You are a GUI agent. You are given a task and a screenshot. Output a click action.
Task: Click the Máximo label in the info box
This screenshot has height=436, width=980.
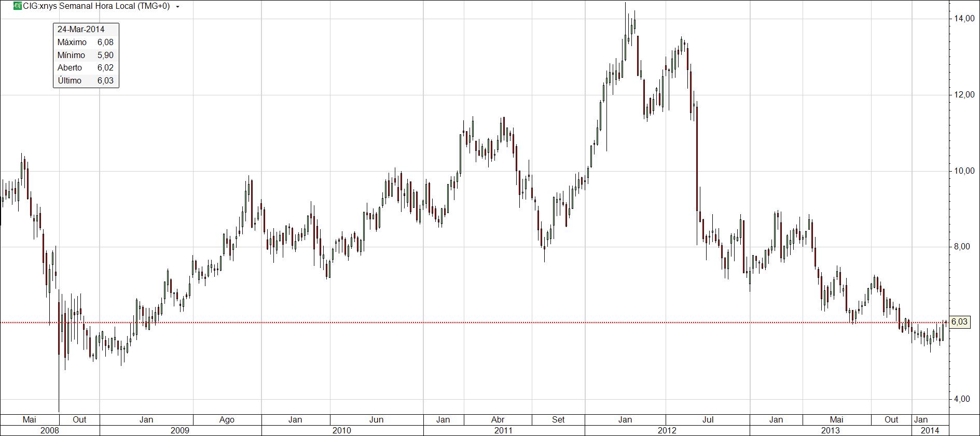[72, 42]
